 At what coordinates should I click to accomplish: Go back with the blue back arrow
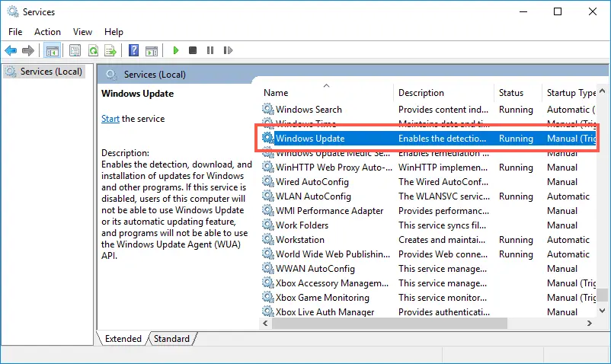click(x=11, y=50)
